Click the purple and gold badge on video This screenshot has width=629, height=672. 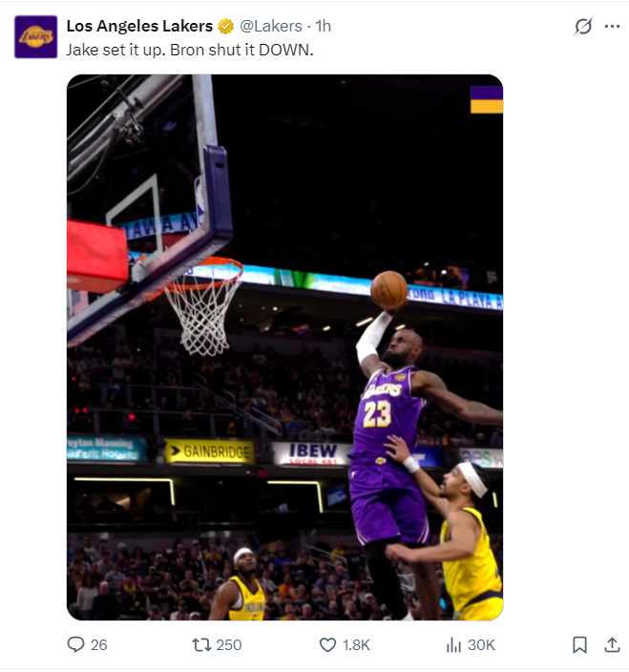tap(486, 99)
